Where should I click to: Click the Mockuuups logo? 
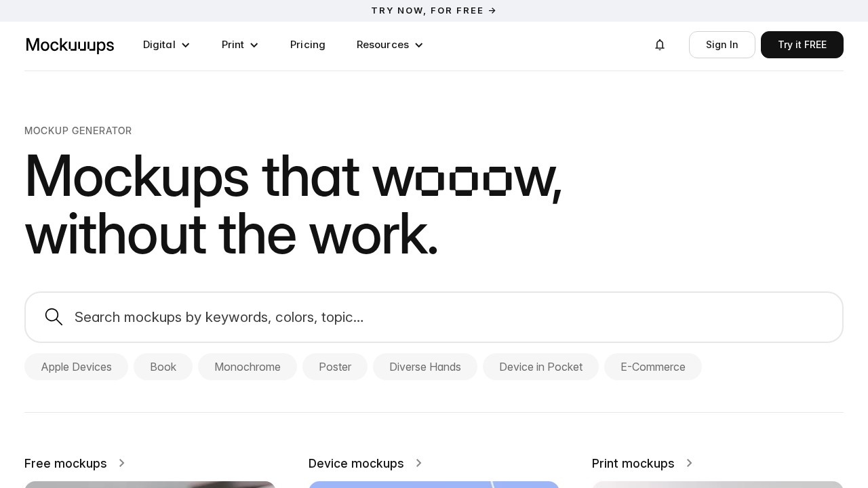pyautogui.click(x=70, y=45)
